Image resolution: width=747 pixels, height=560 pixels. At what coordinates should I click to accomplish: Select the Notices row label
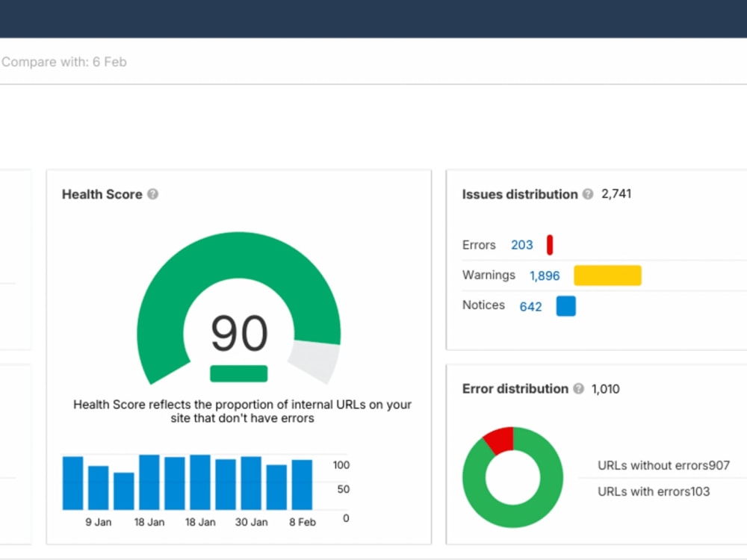pos(483,305)
